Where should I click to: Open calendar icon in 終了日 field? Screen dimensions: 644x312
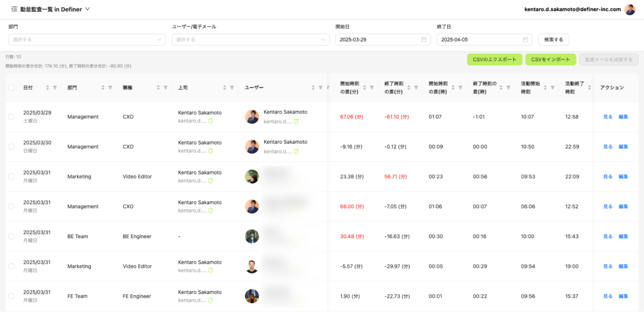pyautogui.click(x=525, y=40)
